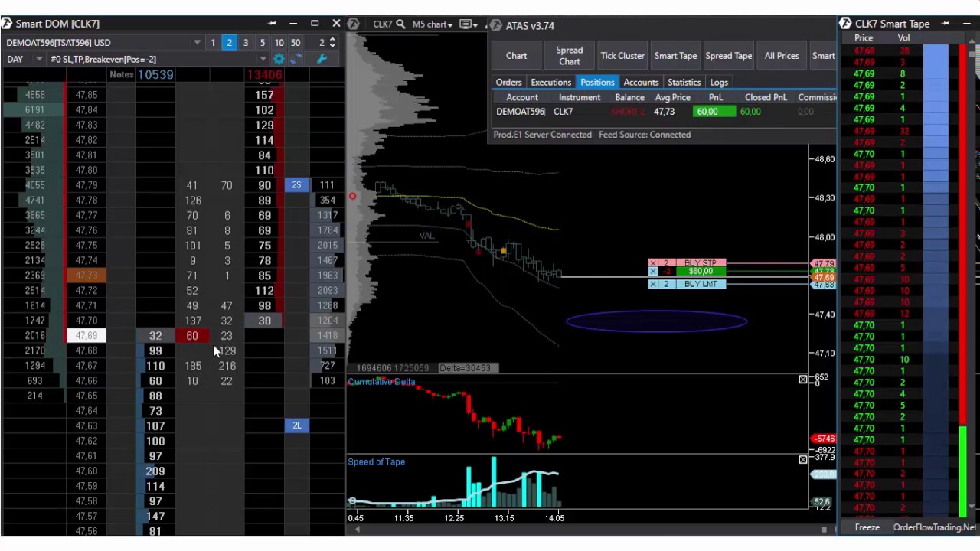Click Freeze in Smart Tape
The image size is (980, 551).
867,527
